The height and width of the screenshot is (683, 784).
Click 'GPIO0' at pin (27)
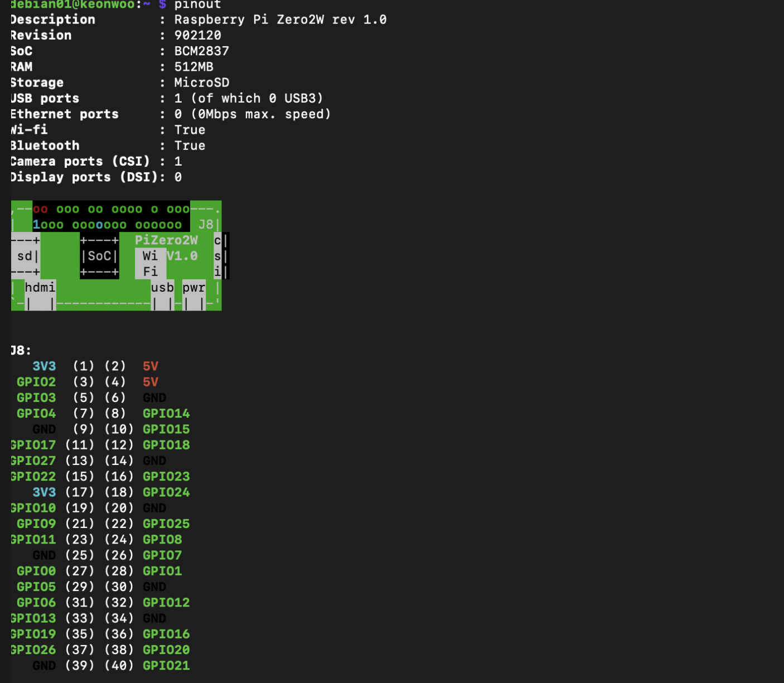pos(36,571)
